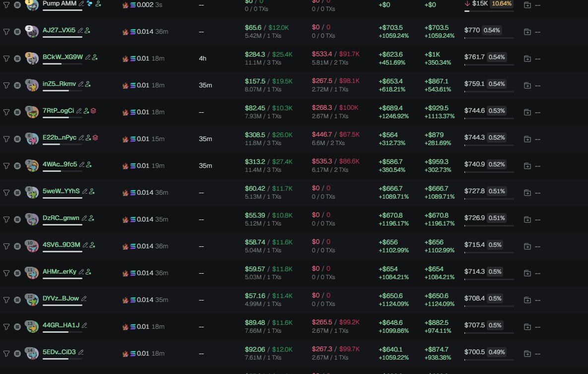Viewport: 588px width, 374px height.
Task: Click the transfer icon at the end of the 4WAc...9fc5 row
Action: coord(527,165)
